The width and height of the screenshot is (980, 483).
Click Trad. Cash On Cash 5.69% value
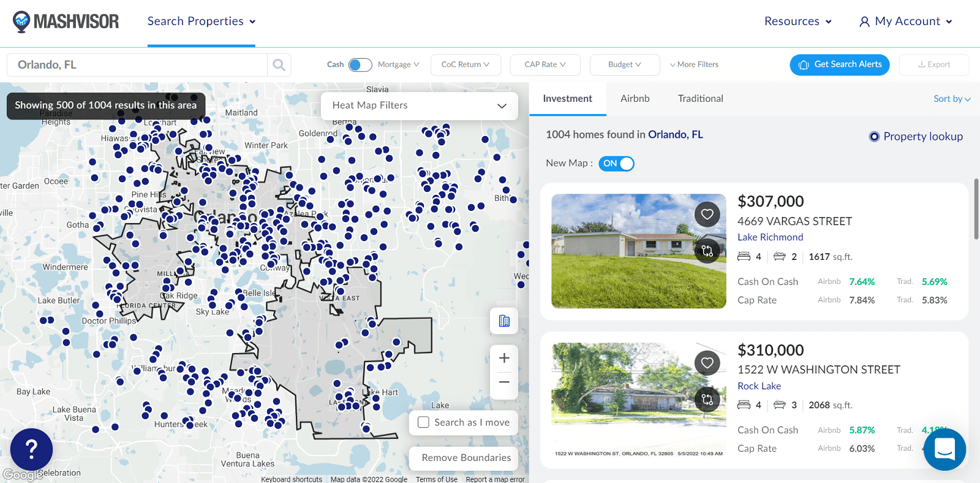[x=935, y=282]
